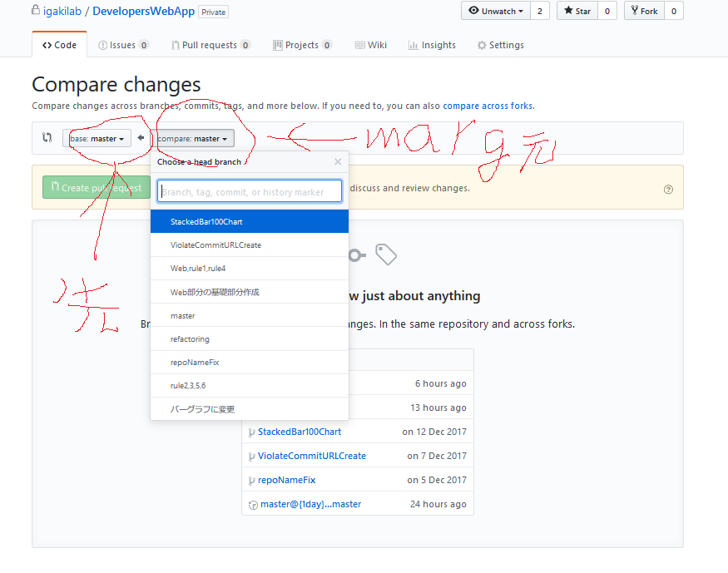Click branch icon beside StackedBar100Chart link
728x573 pixels.
pyautogui.click(x=251, y=432)
